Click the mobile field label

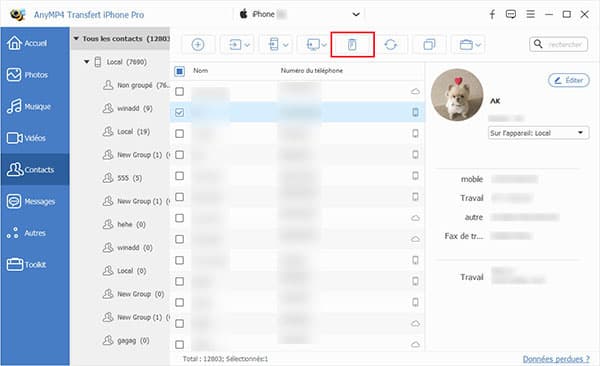pyautogui.click(x=472, y=179)
